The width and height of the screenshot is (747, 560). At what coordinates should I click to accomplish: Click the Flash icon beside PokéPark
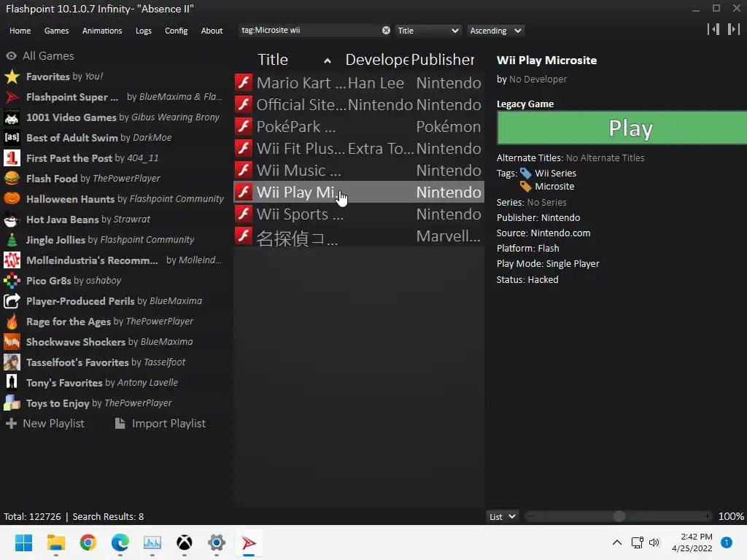click(x=244, y=126)
